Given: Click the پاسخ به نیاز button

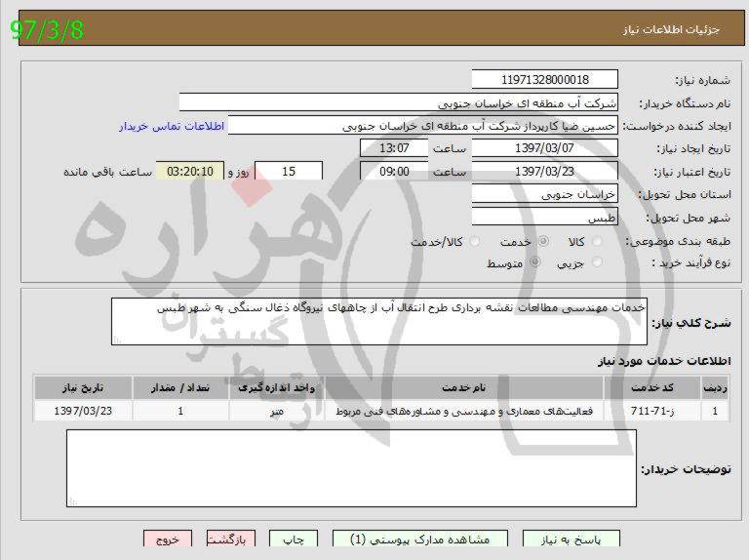Looking at the screenshot, I should (572, 540).
